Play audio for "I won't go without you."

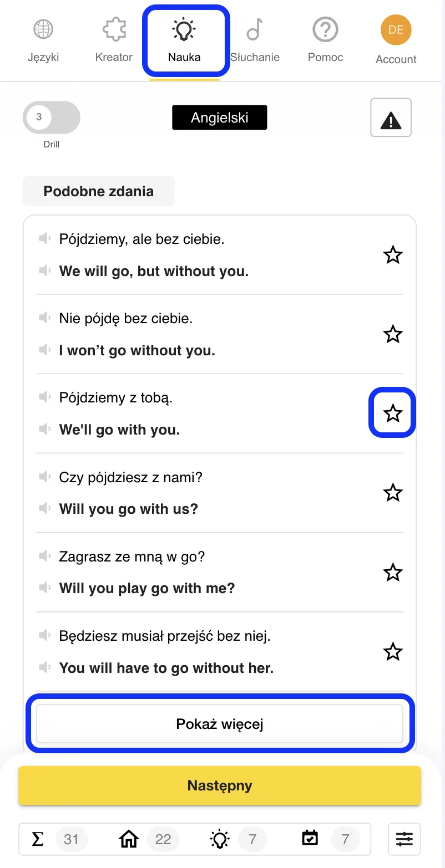pyautogui.click(x=44, y=350)
